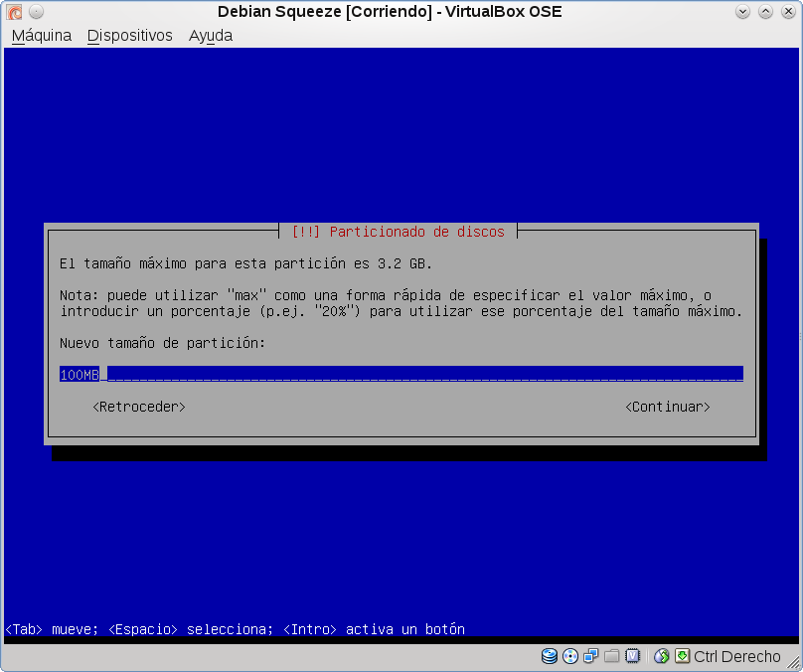Click the keyboard capture green arrow icon
The height and width of the screenshot is (672, 803).
tap(682, 656)
